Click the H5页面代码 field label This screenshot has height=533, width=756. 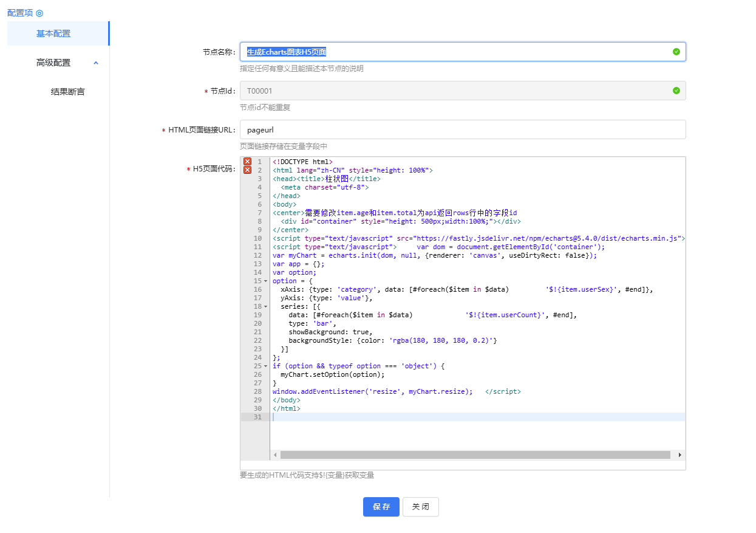(214, 169)
